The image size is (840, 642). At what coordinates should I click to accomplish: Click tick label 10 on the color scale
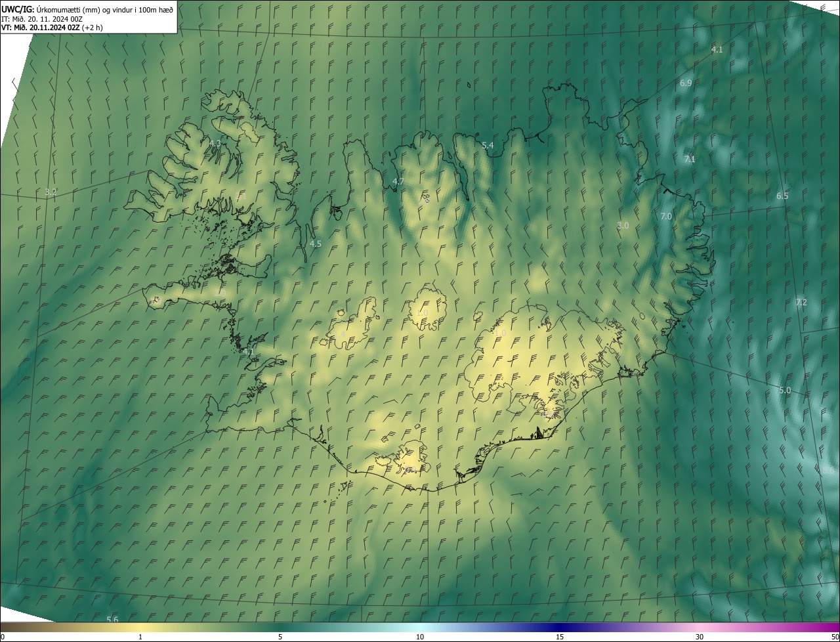click(x=420, y=637)
